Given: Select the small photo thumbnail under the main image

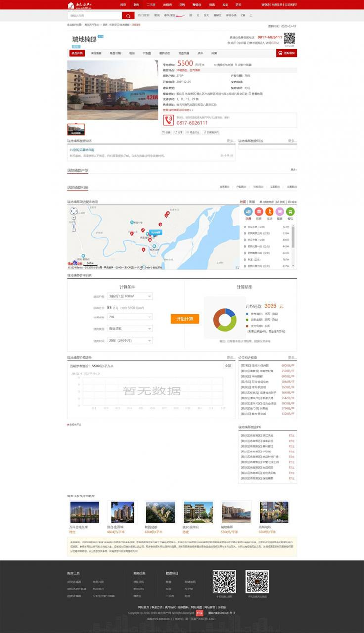Looking at the screenshot, I should pyautogui.click(x=76, y=129).
